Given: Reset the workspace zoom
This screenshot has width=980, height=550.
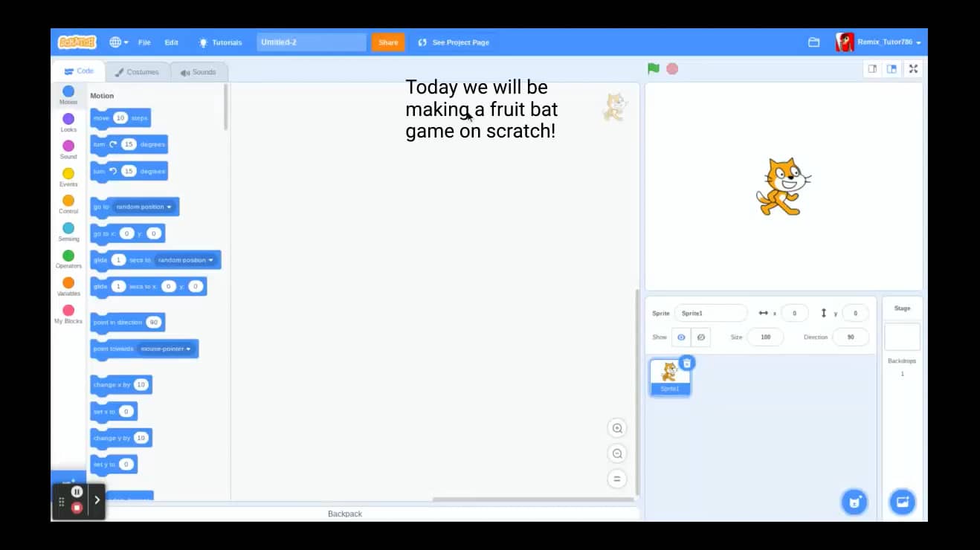Looking at the screenshot, I should (x=616, y=479).
